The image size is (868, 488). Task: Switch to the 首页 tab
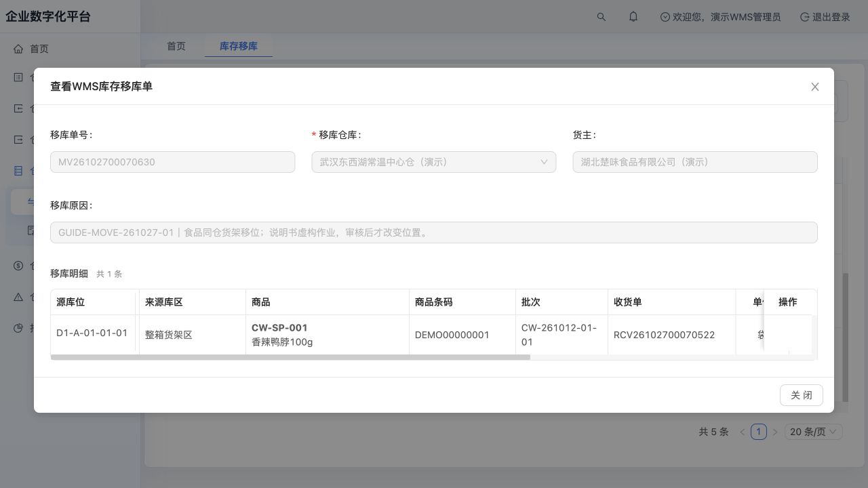[x=176, y=46]
